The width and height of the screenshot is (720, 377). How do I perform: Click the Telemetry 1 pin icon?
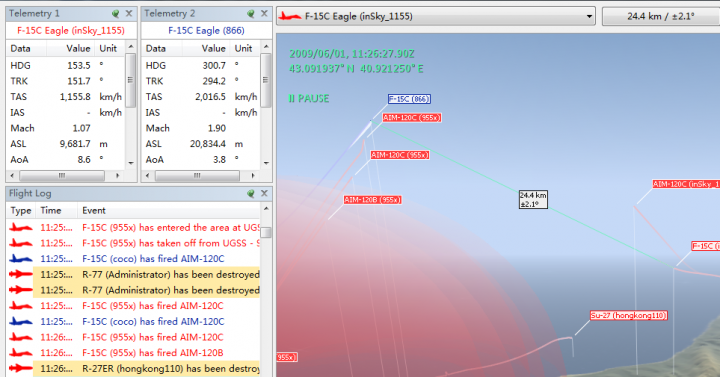click(x=116, y=14)
